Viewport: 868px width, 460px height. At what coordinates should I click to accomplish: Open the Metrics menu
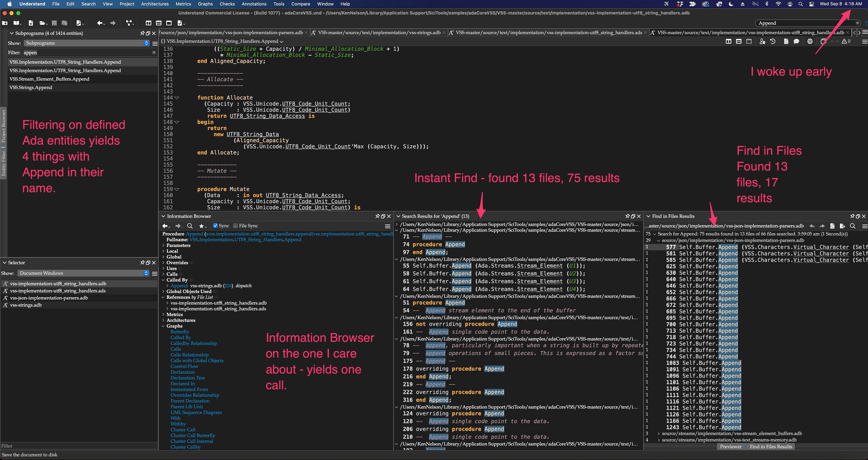(183, 4)
